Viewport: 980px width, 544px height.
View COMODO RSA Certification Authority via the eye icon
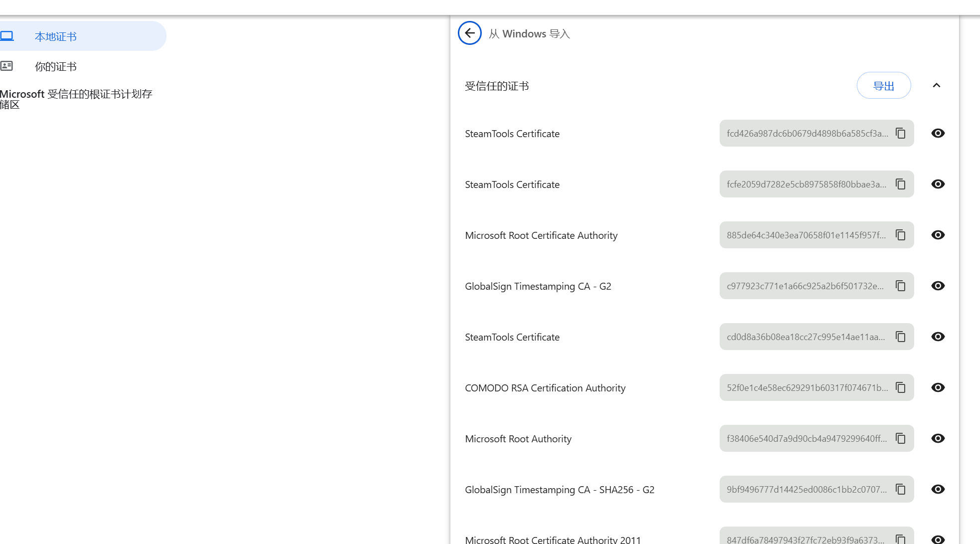click(x=938, y=387)
